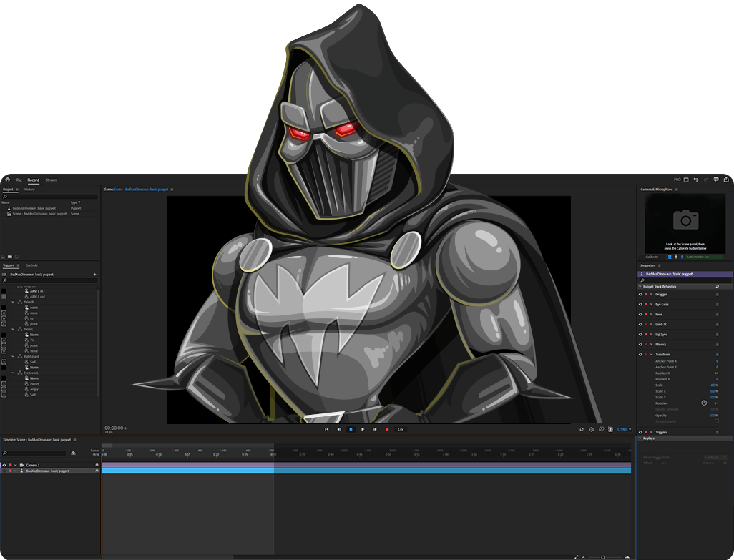This screenshot has height=560, width=734.
Task: Toggle visibility eye for Dragger behavior
Action: [640, 294]
